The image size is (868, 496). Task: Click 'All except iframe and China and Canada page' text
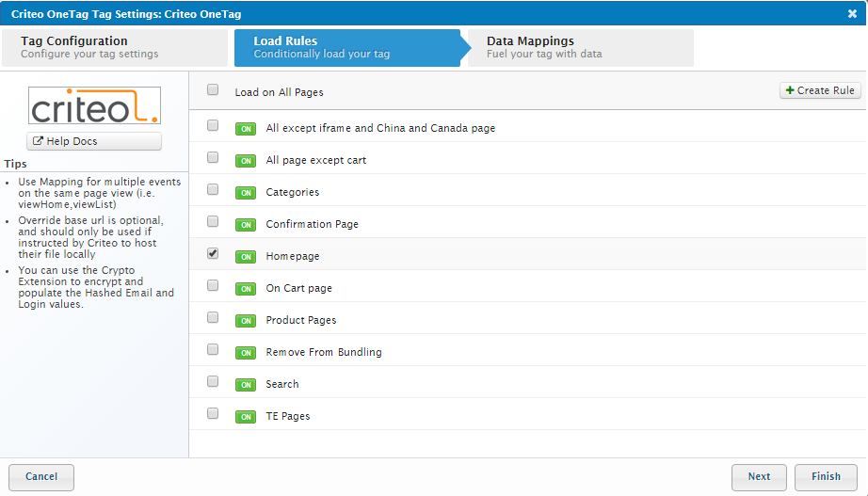click(x=380, y=128)
